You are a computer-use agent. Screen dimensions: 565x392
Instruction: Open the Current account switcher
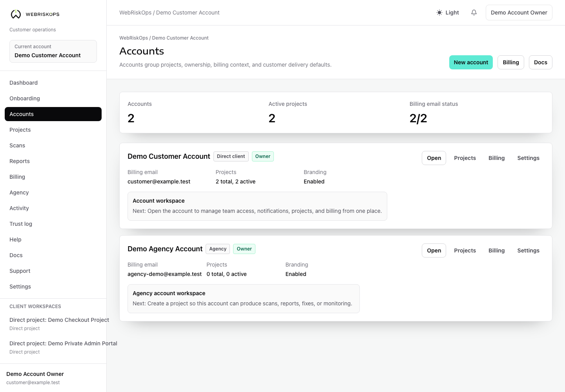(x=53, y=51)
